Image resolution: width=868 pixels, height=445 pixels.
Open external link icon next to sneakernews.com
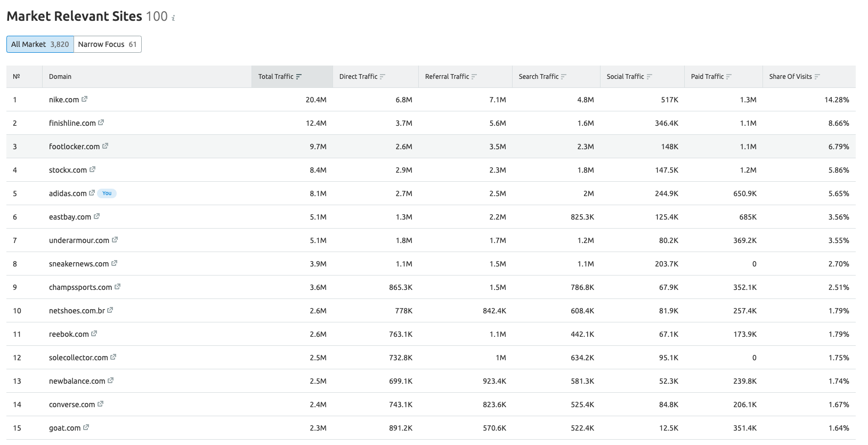click(x=114, y=263)
